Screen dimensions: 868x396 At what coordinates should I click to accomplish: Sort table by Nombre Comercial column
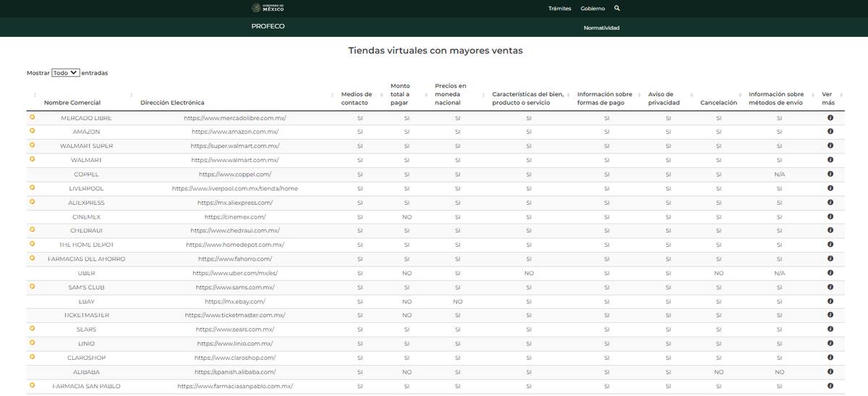pyautogui.click(x=72, y=103)
